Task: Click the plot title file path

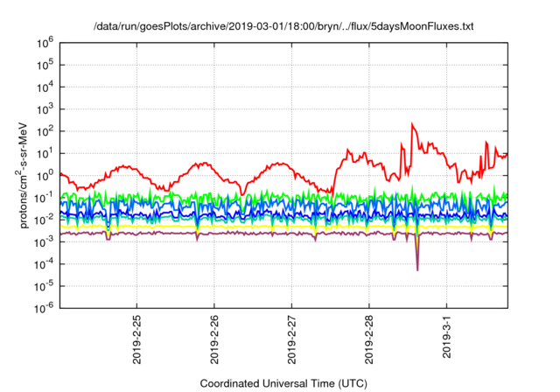Action: pyautogui.click(x=283, y=26)
